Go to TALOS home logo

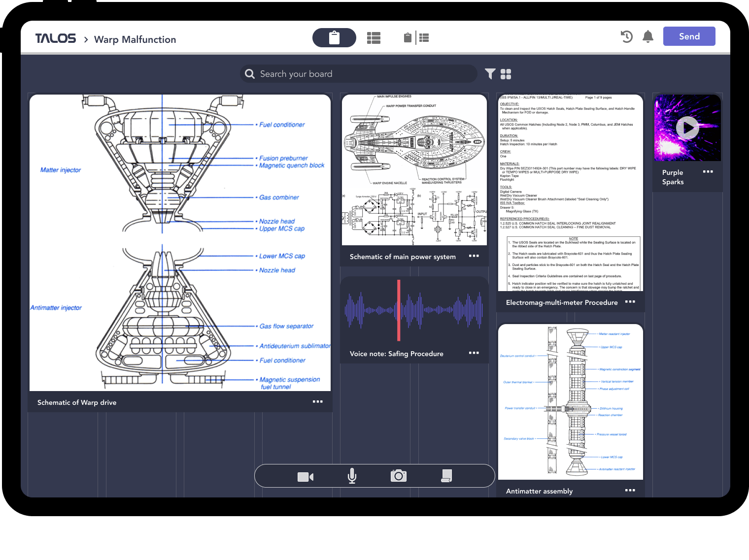click(x=56, y=39)
